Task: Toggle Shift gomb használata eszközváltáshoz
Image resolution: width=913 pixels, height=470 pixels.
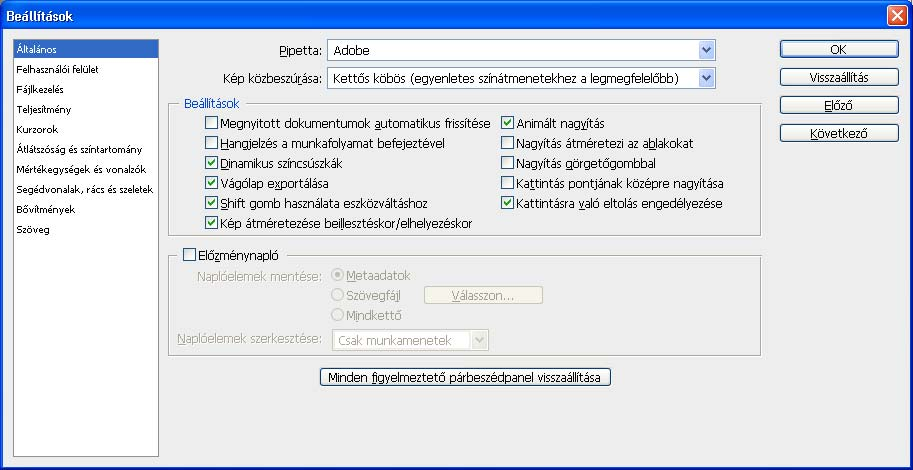Action: click(x=211, y=203)
